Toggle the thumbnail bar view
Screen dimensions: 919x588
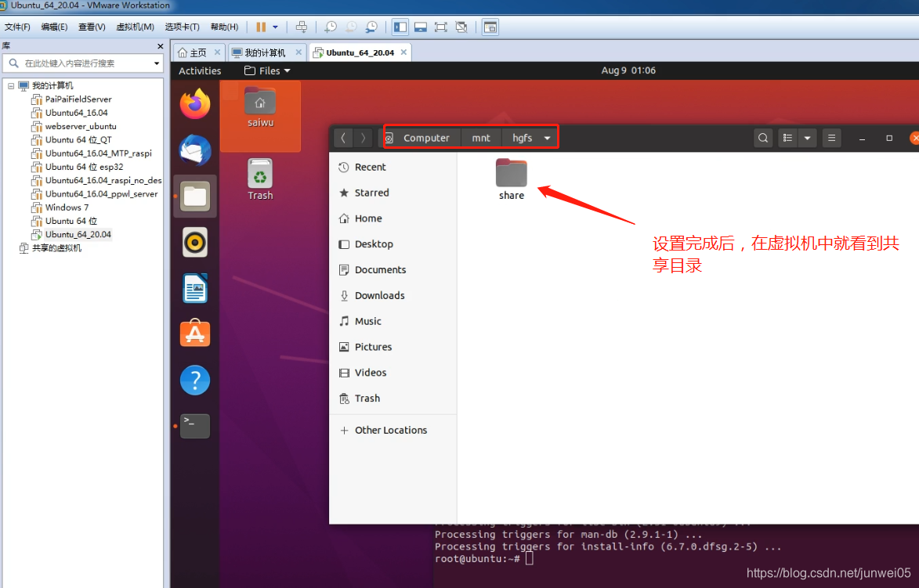(420, 27)
